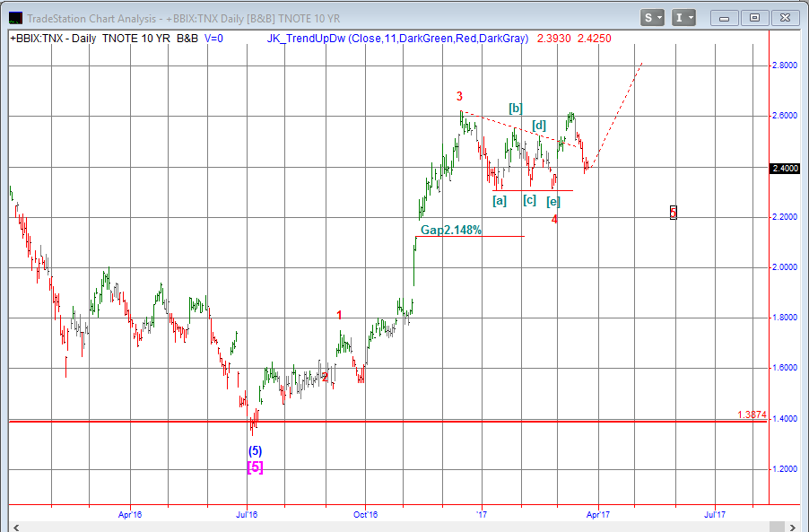This screenshot has width=809, height=532.
Task: Click the 1.3874 horizontal line label
Action: click(752, 414)
